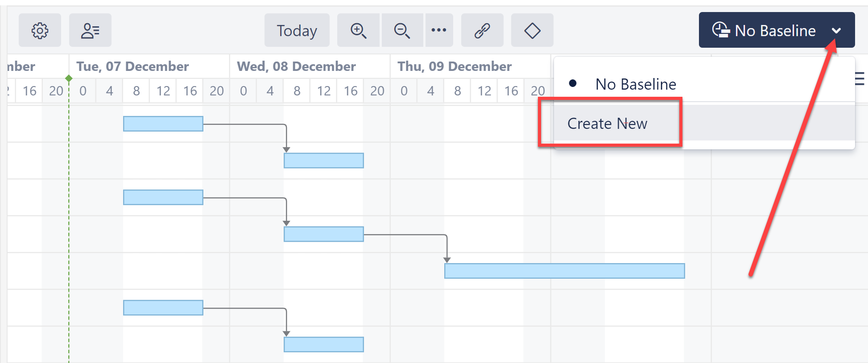
Task: Click the green today marker diamond
Action: point(69,78)
